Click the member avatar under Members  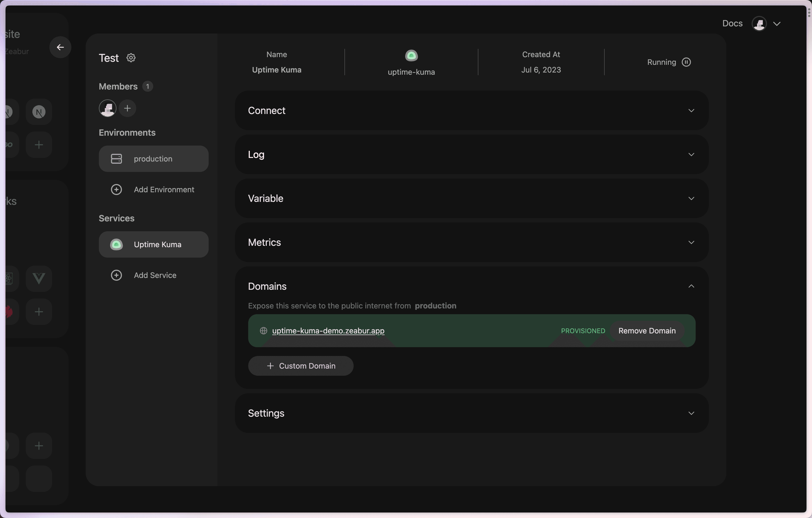click(x=108, y=108)
